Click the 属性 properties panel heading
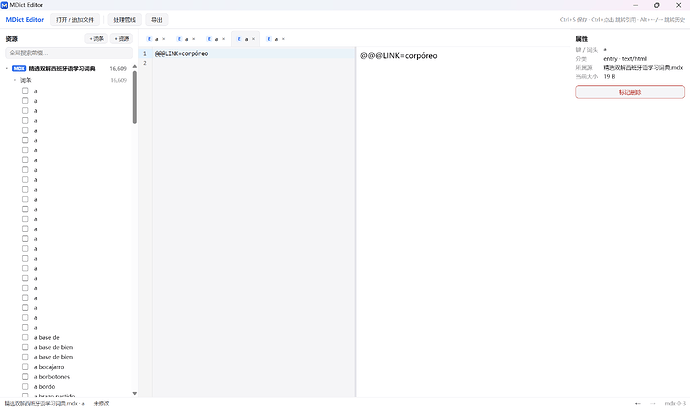This screenshot has height=409, width=690. point(582,39)
